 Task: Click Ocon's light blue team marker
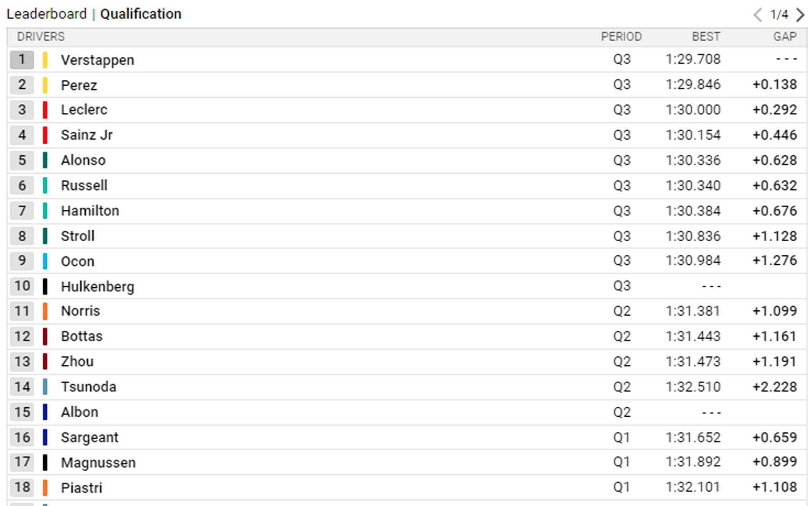coord(45,261)
